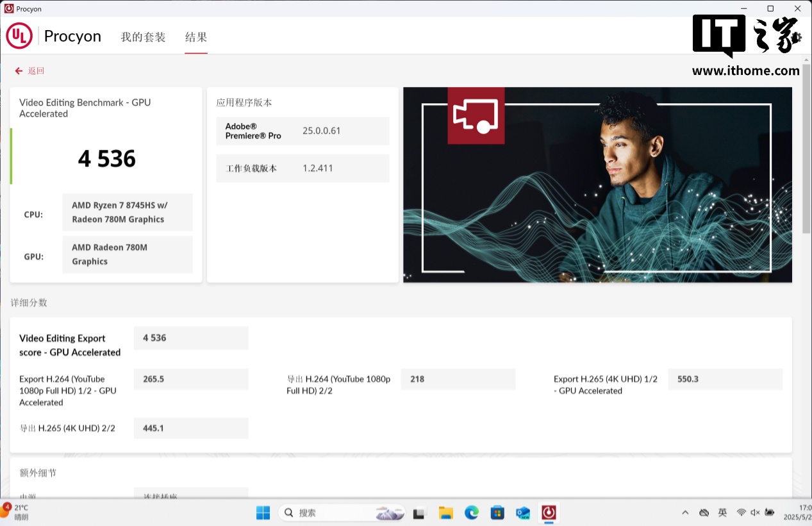Launch File Explorer from the taskbar
The width and height of the screenshot is (812, 526).
pyautogui.click(x=445, y=513)
